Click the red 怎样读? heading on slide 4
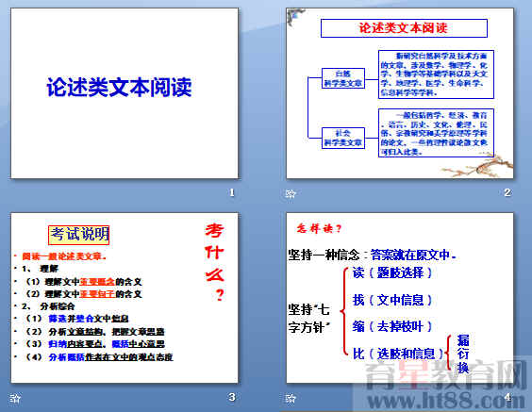This screenshot has width=532, height=412. [x=319, y=228]
